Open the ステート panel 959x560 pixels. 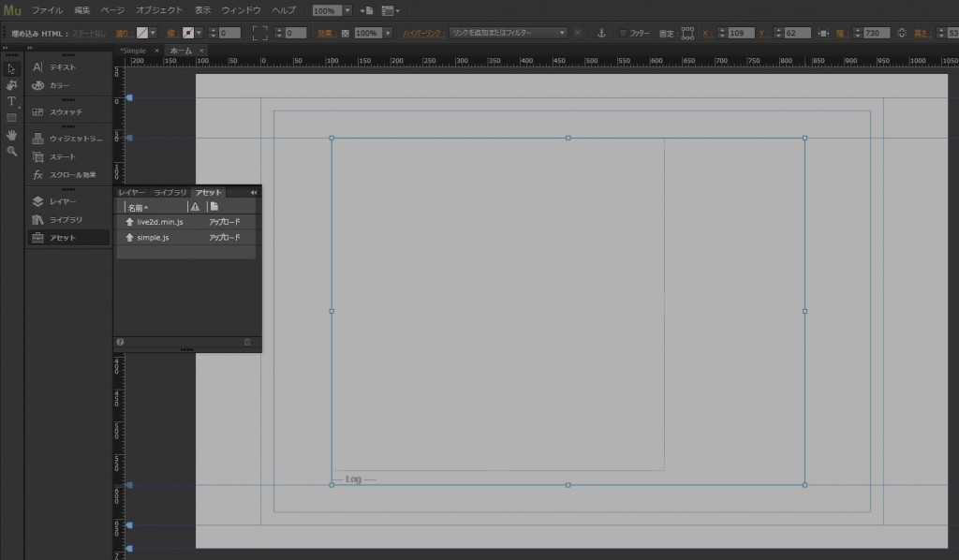pos(67,157)
